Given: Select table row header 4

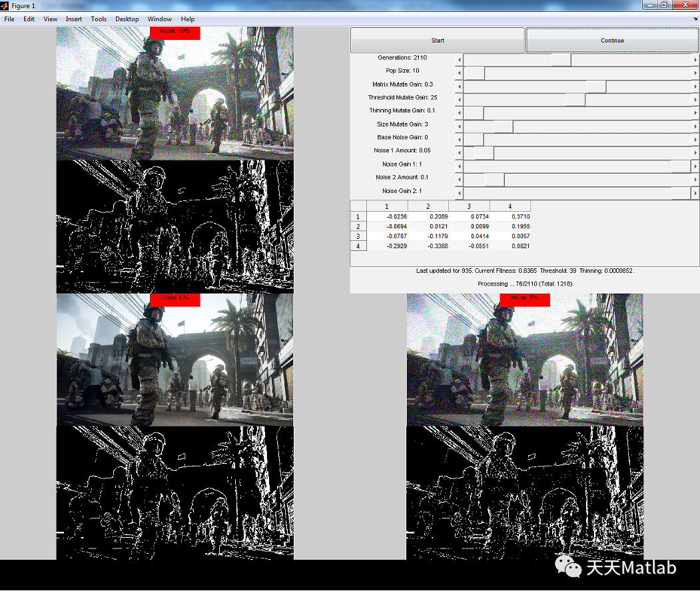Looking at the screenshot, I should pyautogui.click(x=358, y=246).
